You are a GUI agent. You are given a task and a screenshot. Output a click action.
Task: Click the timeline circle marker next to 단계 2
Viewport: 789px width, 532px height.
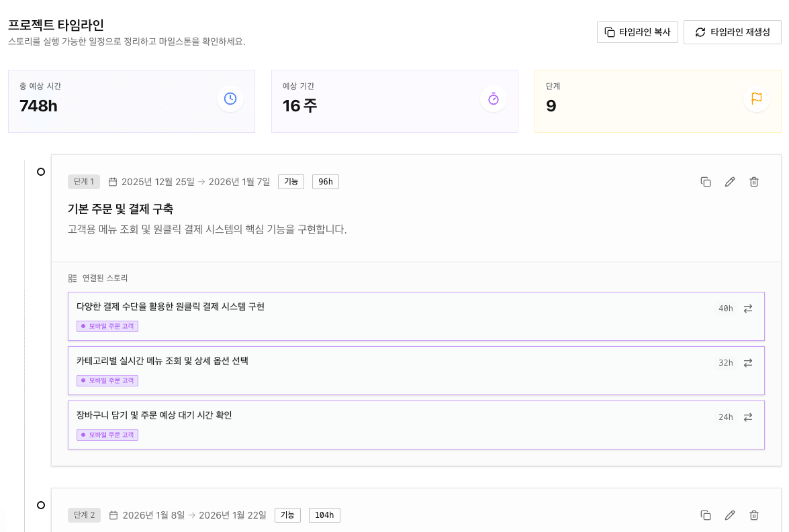[x=42, y=504]
